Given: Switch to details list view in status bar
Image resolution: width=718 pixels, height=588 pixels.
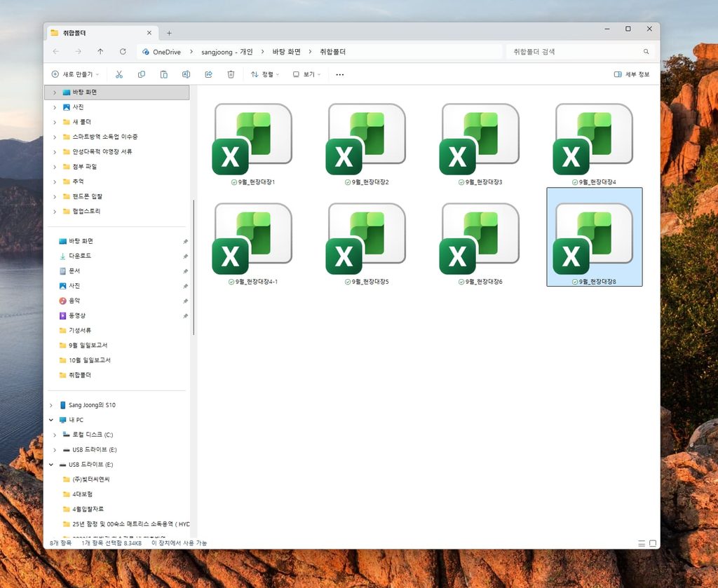Looking at the screenshot, I should click(642, 543).
